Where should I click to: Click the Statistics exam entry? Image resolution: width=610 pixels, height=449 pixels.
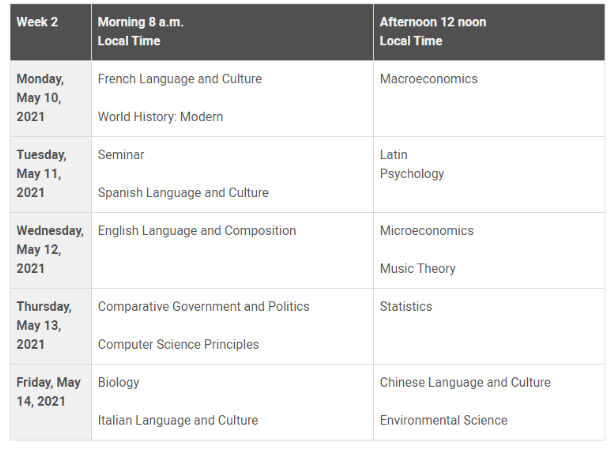click(x=406, y=307)
